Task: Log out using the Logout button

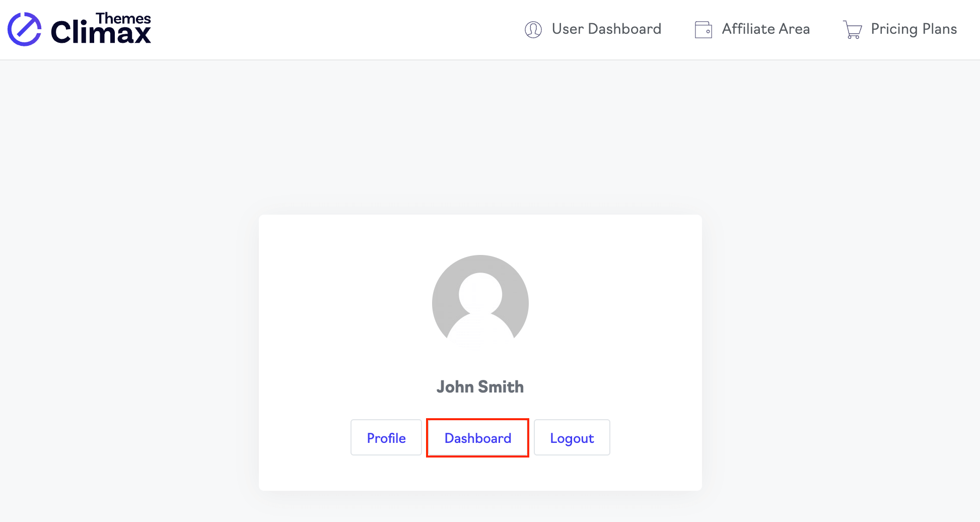Action: [x=572, y=438]
